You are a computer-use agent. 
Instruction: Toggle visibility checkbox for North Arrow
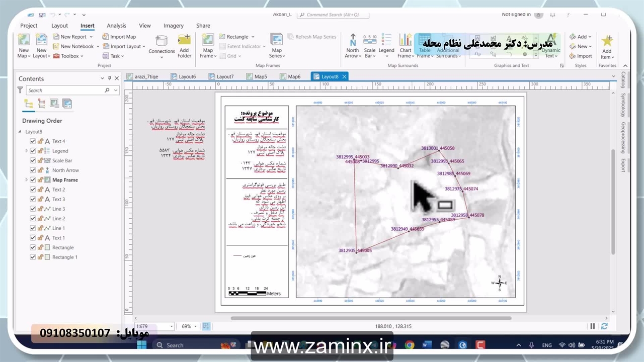point(33,170)
